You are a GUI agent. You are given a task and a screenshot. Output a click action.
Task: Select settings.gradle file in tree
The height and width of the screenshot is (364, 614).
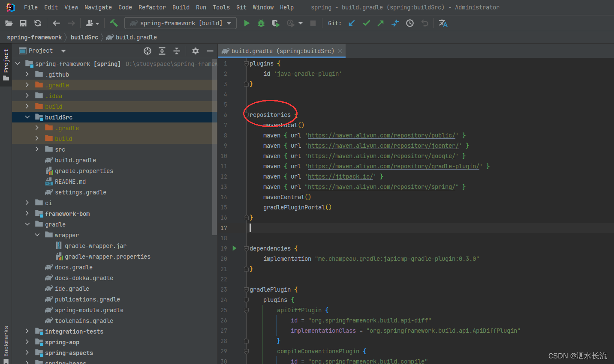tap(81, 192)
